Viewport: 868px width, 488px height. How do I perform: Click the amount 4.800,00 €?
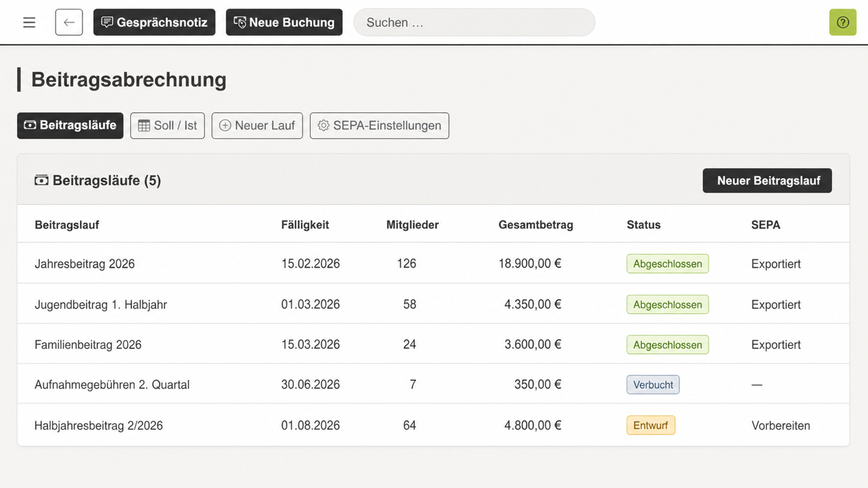tap(533, 426)
